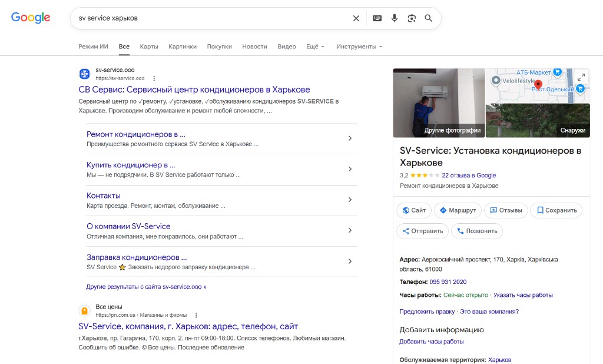Open the Отзывы button
603x364 pixels.
tap(506, 210)
